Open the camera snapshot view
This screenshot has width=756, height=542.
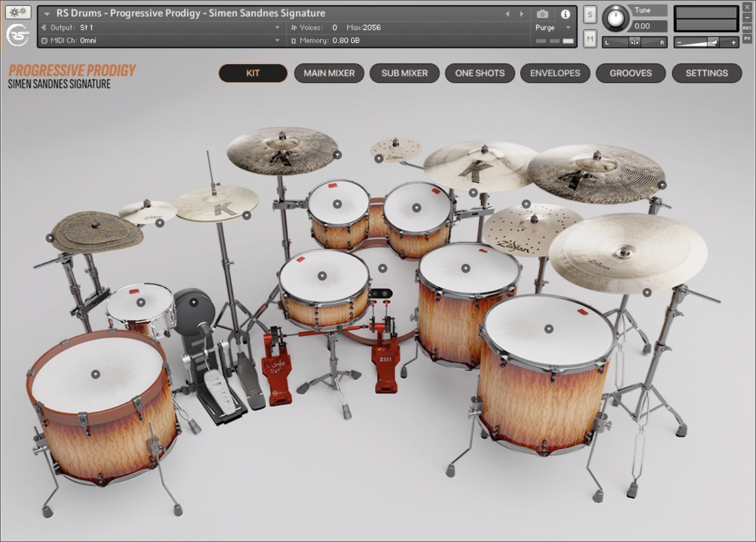pyautogui.click(x=542, y=14)
